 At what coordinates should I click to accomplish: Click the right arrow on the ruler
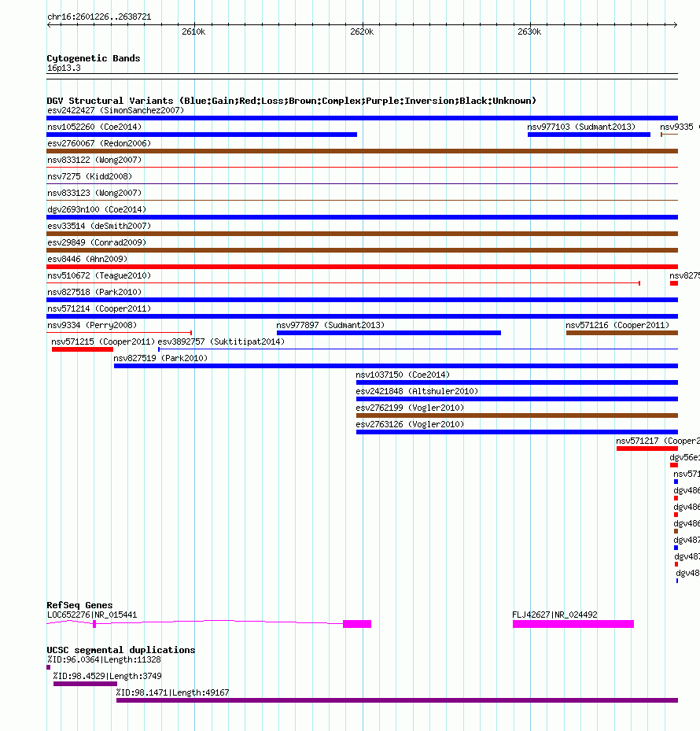pos(675,24)
